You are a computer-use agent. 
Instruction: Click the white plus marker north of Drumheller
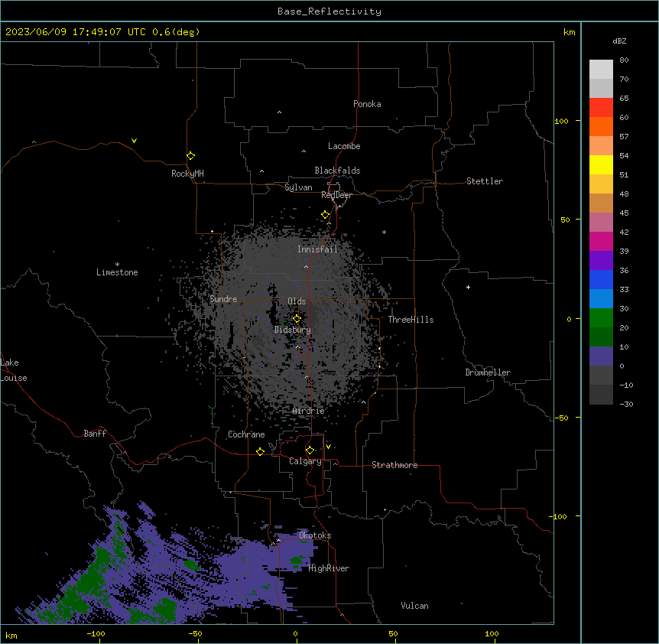pos(468,287)
